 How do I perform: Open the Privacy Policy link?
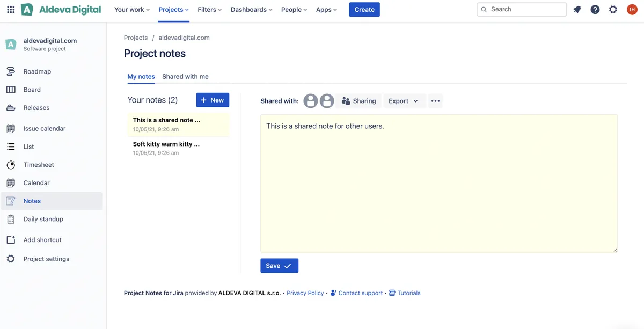coord(305,293)
